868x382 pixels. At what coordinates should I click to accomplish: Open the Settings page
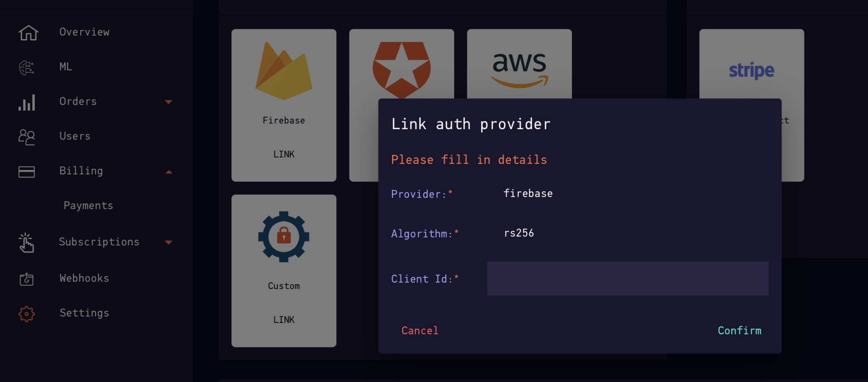[84, 313]
